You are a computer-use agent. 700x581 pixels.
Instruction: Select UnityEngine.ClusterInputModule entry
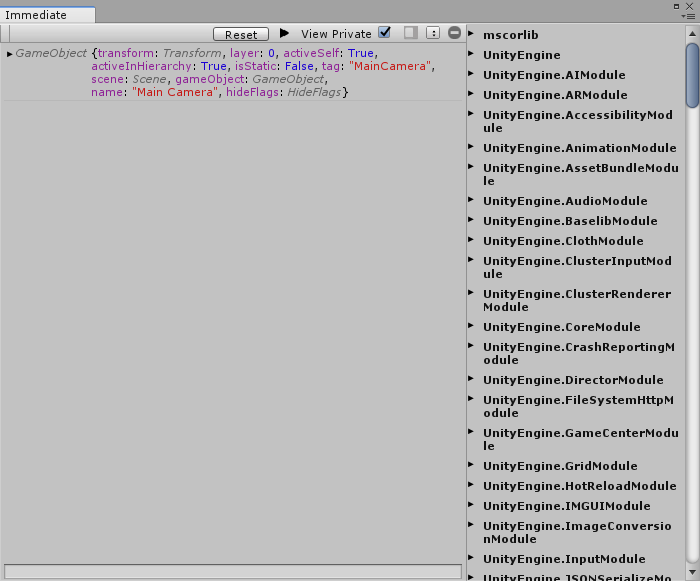(577, 268)
